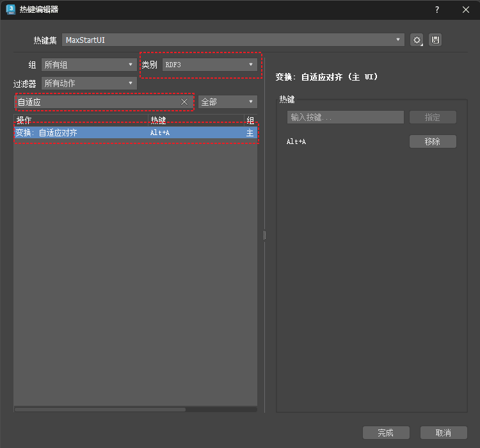Open the 热键集 MaxStartUI dropdown
Screen dimensions: 480x448
pos(233,40)
